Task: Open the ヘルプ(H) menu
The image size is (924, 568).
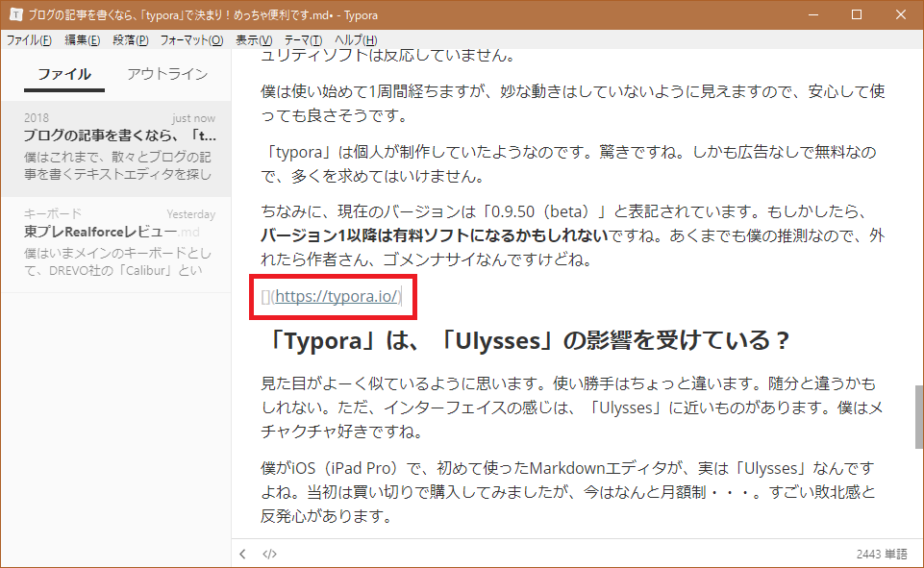Action: click(356, 40)
